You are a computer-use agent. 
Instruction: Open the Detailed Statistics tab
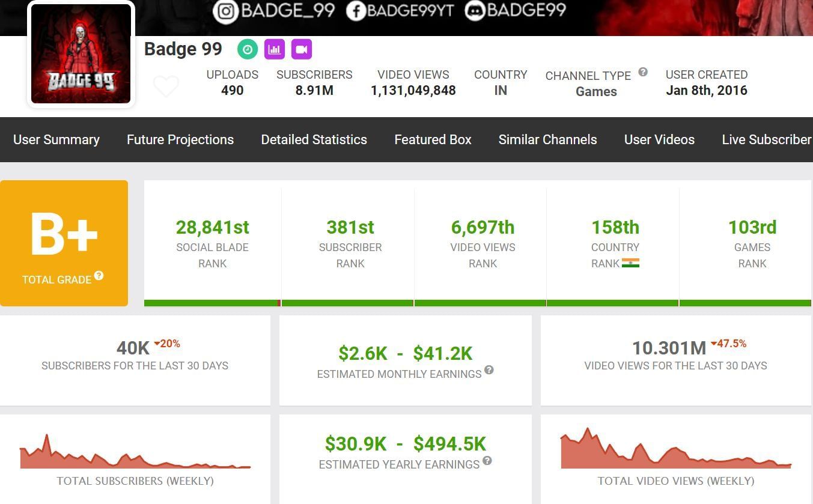[x=314, y=139]
